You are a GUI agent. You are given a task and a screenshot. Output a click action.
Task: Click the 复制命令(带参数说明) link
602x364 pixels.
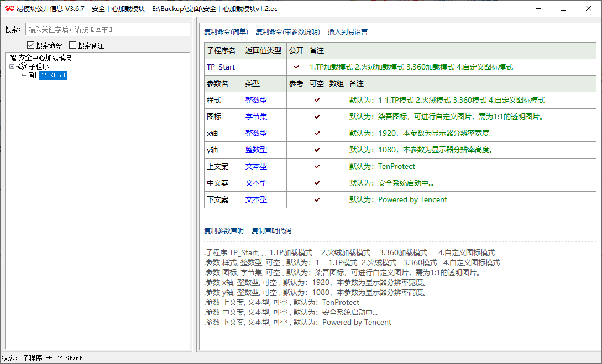point(287,32)
